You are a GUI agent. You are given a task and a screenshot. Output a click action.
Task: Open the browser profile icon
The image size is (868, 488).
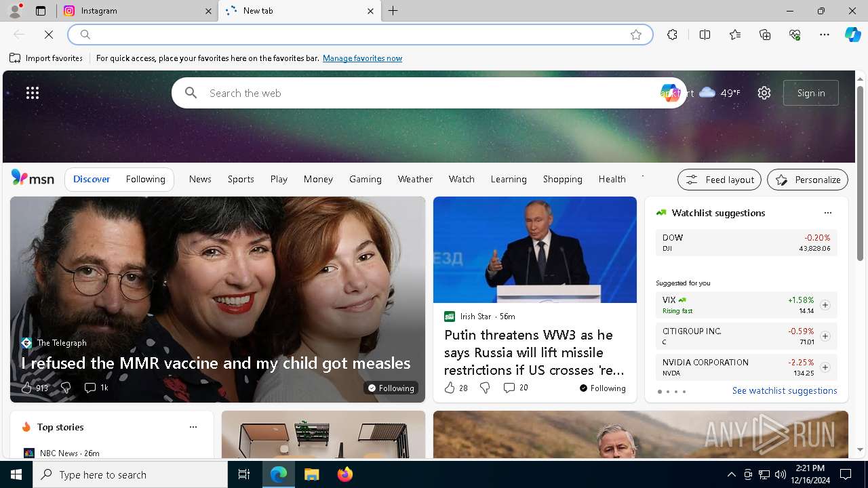point(15,11)
